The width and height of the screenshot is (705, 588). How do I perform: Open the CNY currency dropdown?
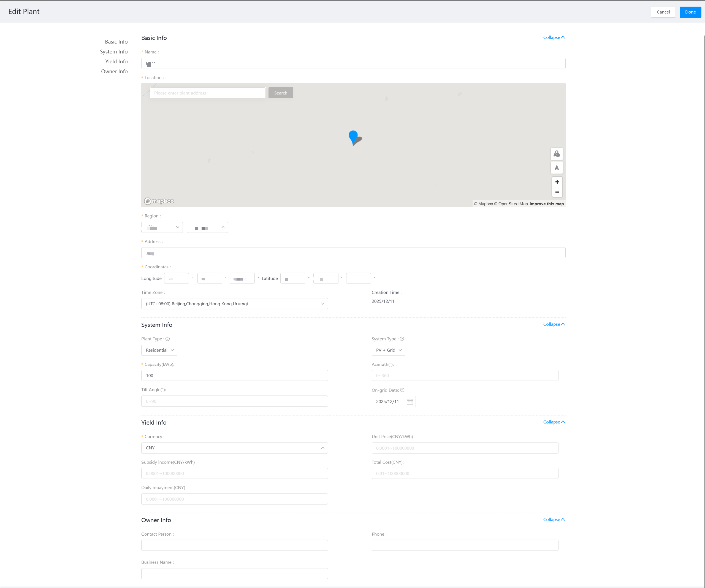pyautogui.click(x=234, y=448)
